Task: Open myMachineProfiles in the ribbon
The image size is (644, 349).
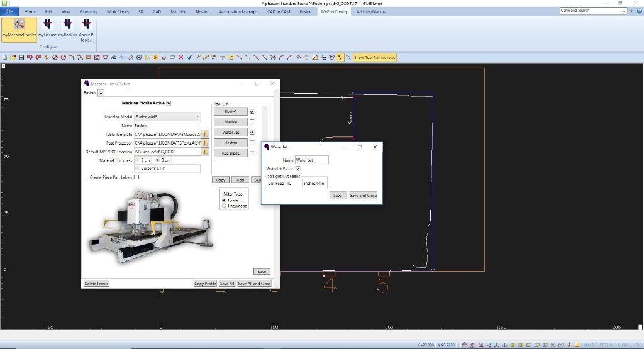Action: click(19, 29)
